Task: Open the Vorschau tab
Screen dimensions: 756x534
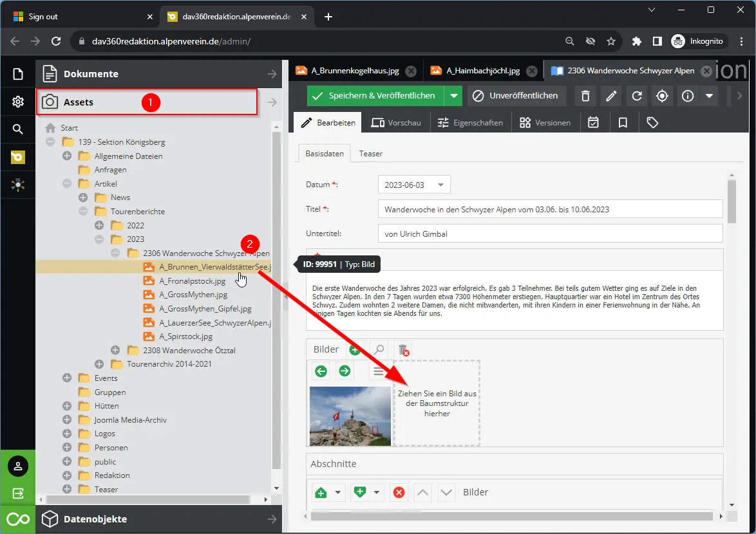Action: pos(396,122)
